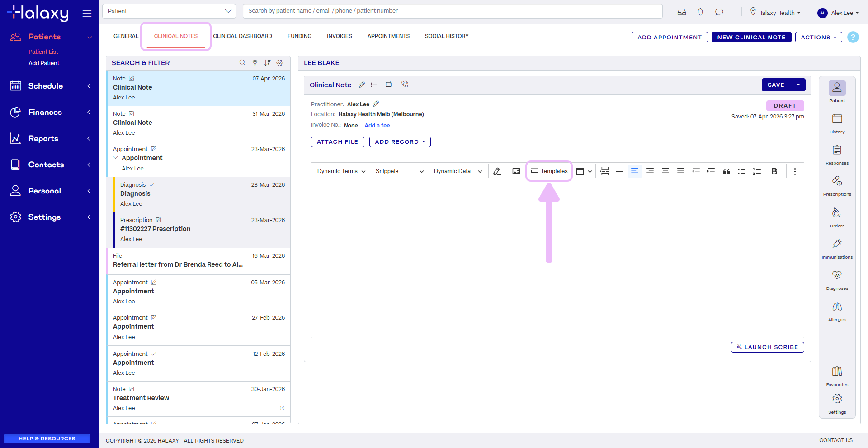Open the Treatment Review note dated 30-Jan-2026
868x448 pixels.
(x=199, y=399)
